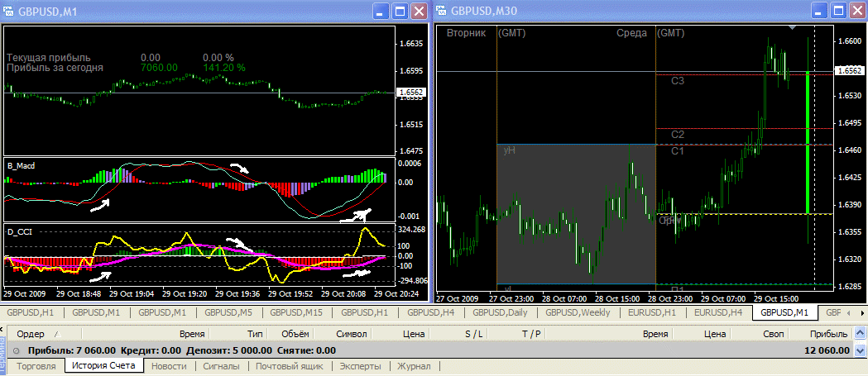Click the Объём column header
868x376 pixels.
coord(296,334)
